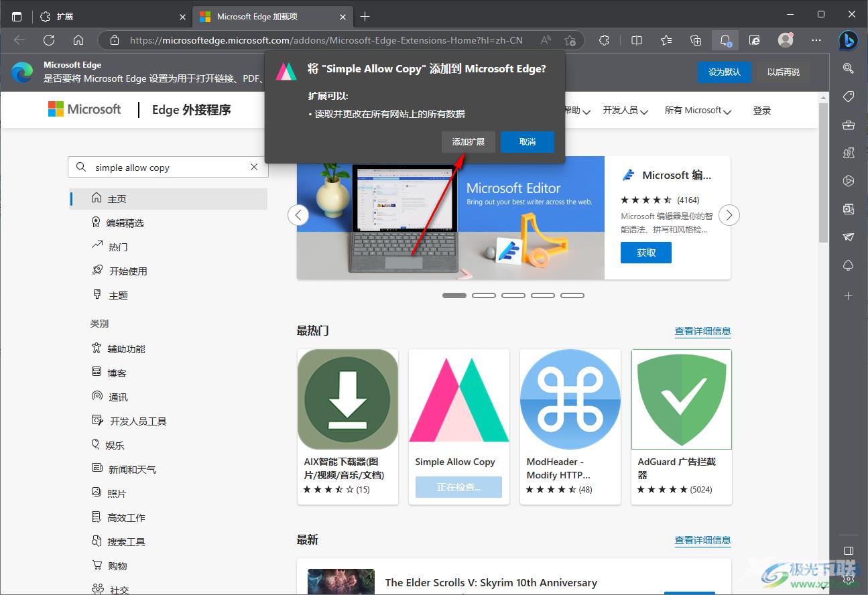Open Bing chat sidebar icon
The width and height of the screenshot is (868, 595).
click(x=848, y=41)
